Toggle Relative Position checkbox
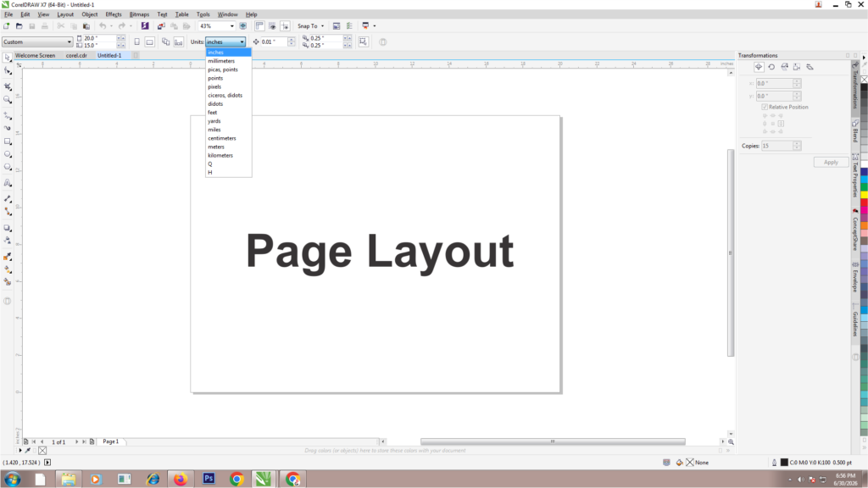This screenshot has width=868, height=488. pos(765,107)
